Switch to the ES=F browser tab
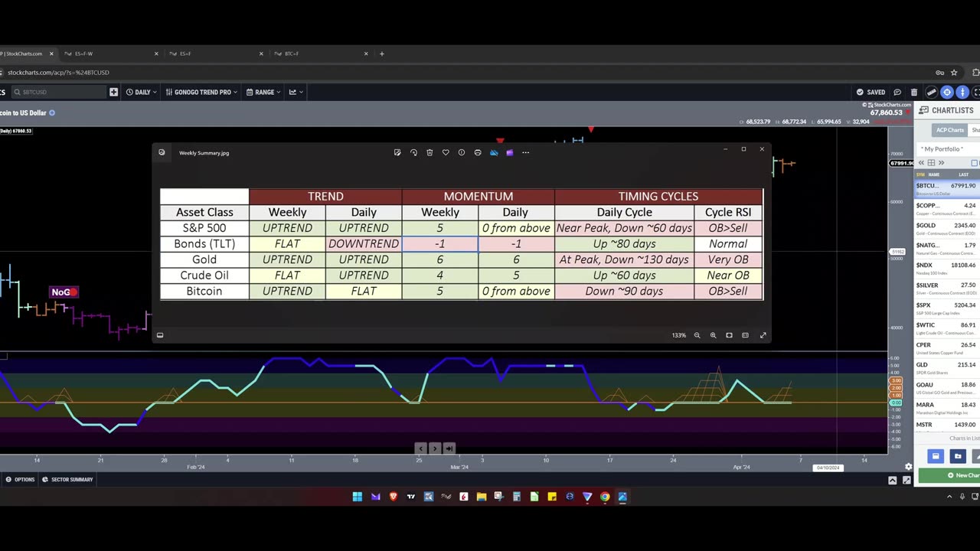The height and width of the screenshot is (551, 980). (216, 54)
